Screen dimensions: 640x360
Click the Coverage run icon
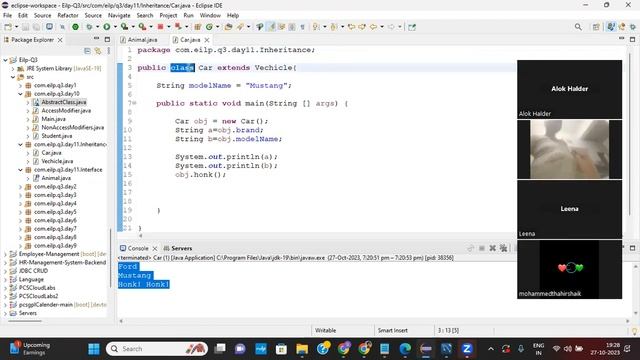(x=124, y=27)
